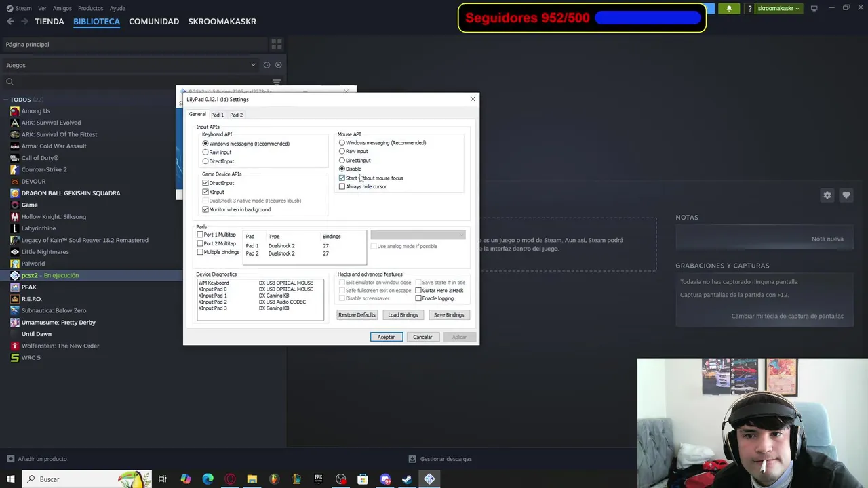
Task: Add game to favorites heart icon
Action: coord(846,195)
